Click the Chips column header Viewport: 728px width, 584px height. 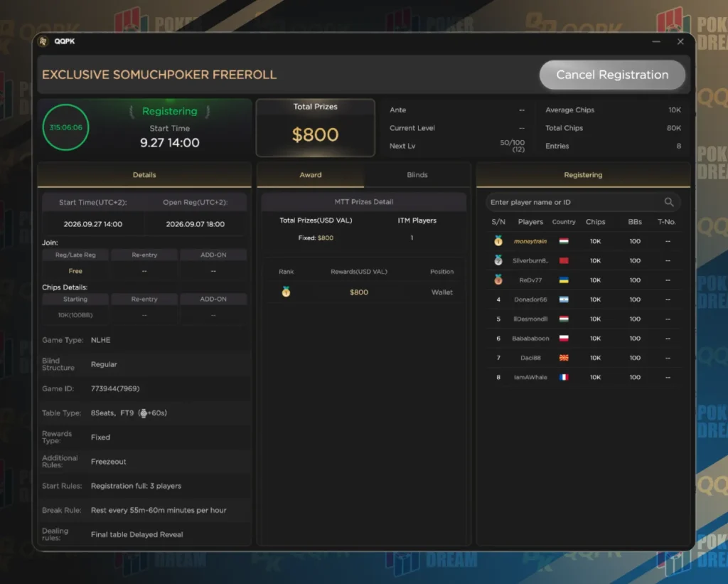[595, 222]
